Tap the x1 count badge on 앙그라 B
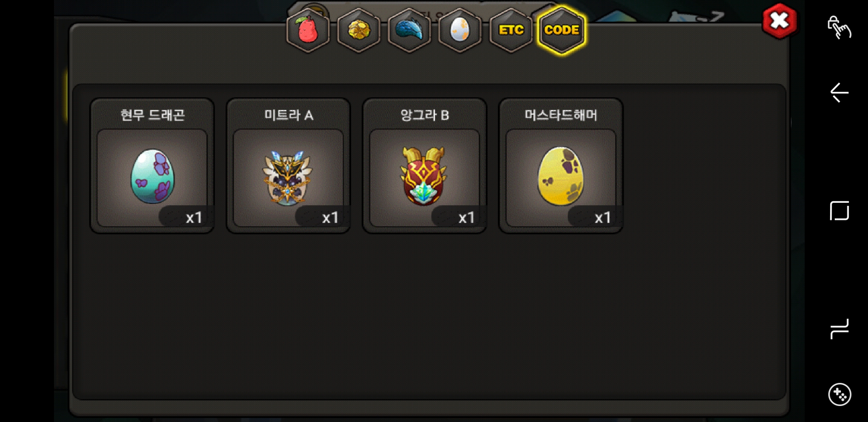Viewport: 868px width, 422px height. coord(466,218)
